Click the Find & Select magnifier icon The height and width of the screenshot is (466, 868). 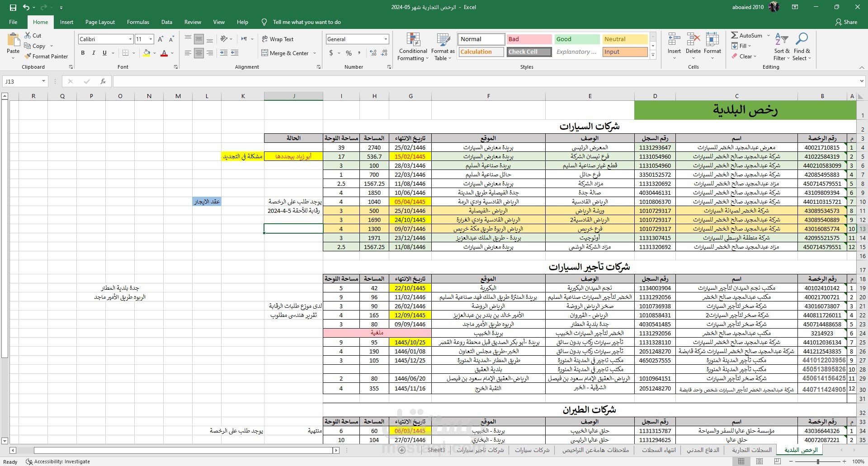[x=802, y=39]
